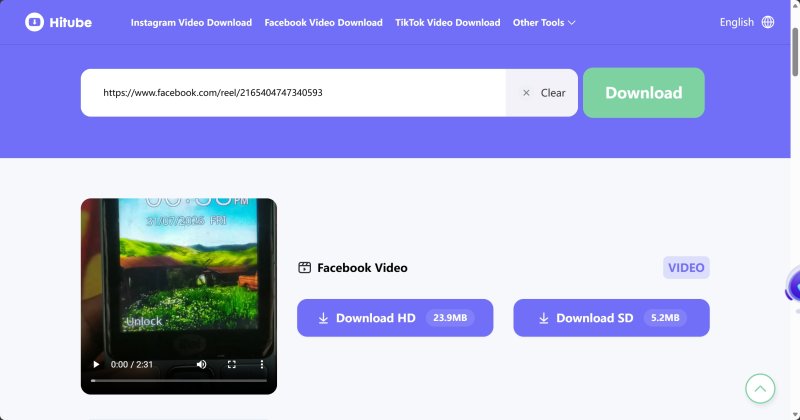
Task: Open Instagram Video Download page
Action: tap(191, 22)
